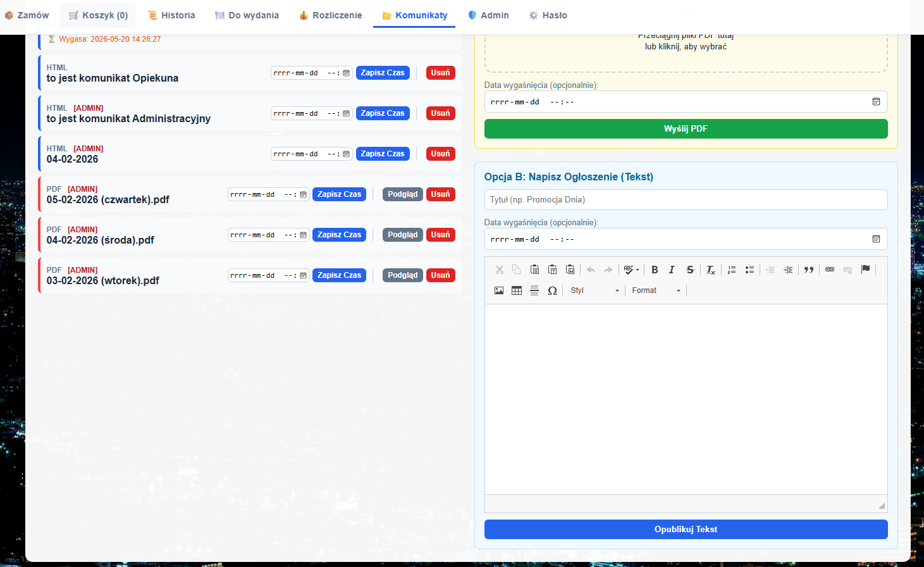Click the Tytuł input field
Viewport: 924px width, 567px height.
(686, 199)
